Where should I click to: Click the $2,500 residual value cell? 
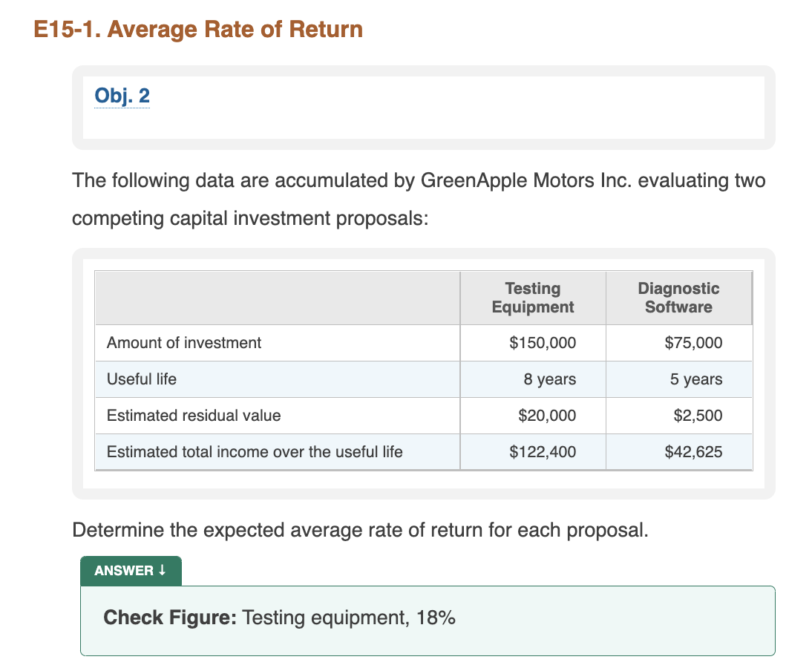tap(697, 416)
